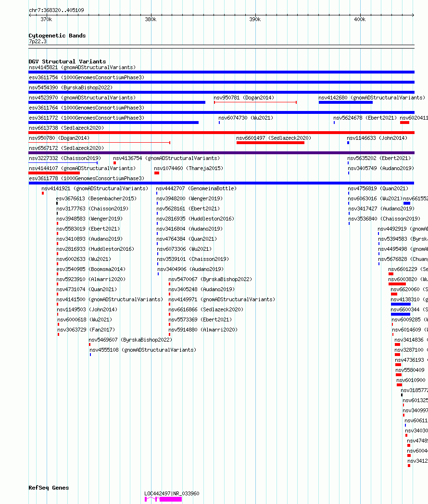Click the nsv4756819 (Quan2021) label

378,189
